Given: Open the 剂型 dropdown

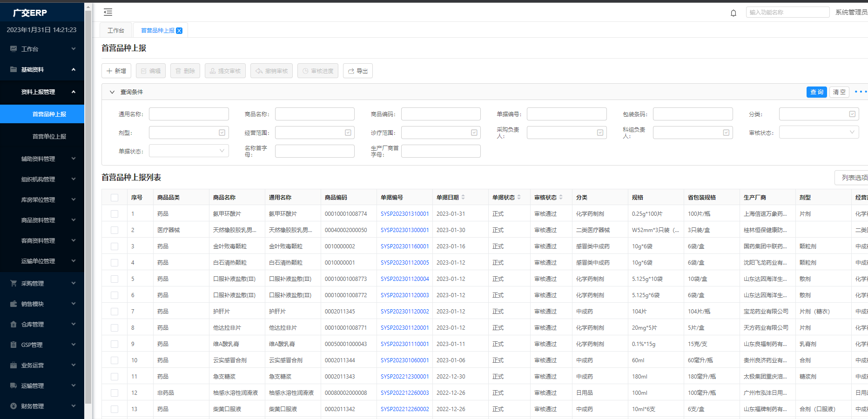Looking at the screenshot, I should (188, 133).
